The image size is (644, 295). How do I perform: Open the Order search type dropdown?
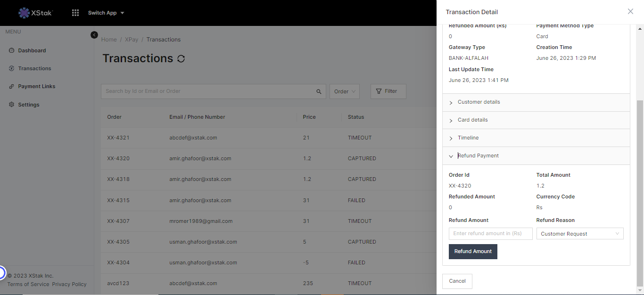(344, 91)
